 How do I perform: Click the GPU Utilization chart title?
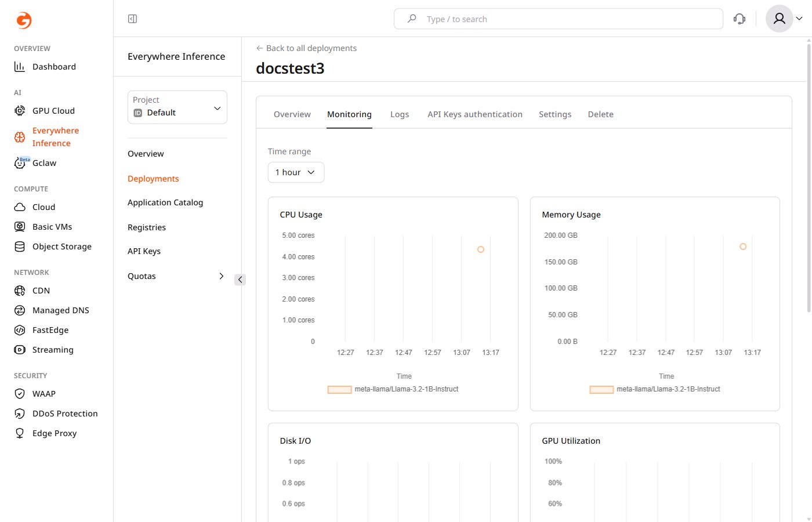(x=571, y=441)
